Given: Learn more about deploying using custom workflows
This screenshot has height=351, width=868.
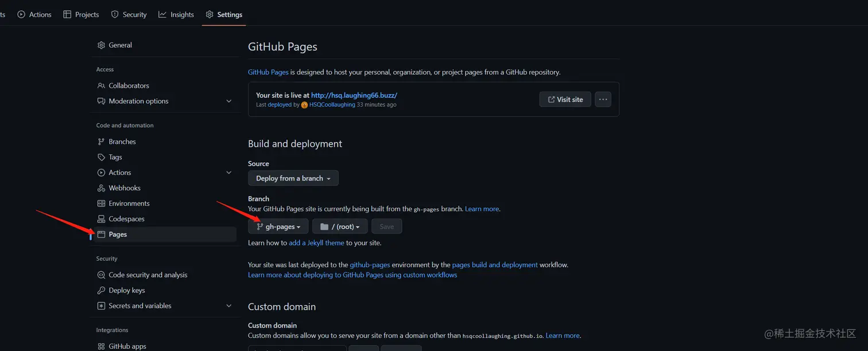Looking at the screenshot, I should 352,275.
